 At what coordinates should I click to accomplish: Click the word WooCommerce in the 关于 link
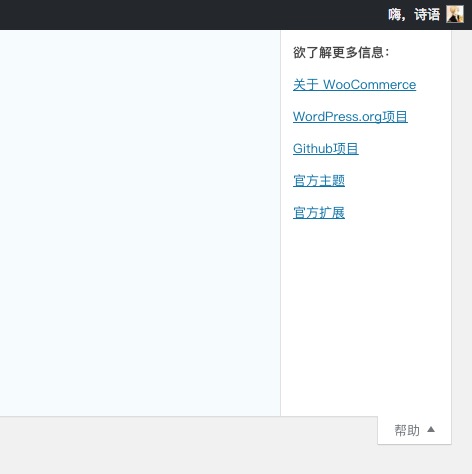[369, 85]
